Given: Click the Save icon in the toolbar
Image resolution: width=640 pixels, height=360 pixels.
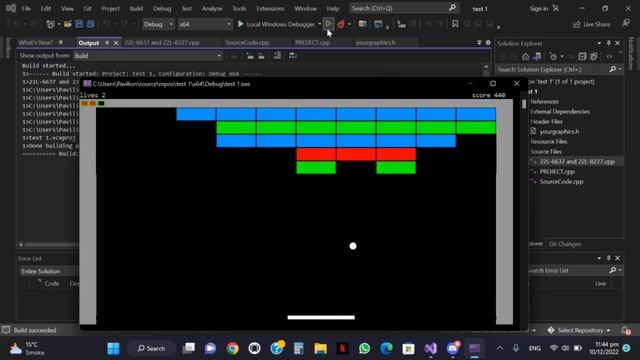Looking at the screenshot, I should pyautogui.click(x=79, y=24).
